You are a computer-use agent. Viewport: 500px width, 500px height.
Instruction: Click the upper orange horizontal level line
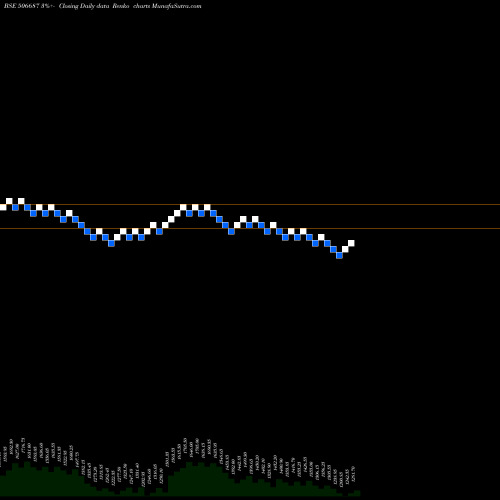(x=250, y=204)
